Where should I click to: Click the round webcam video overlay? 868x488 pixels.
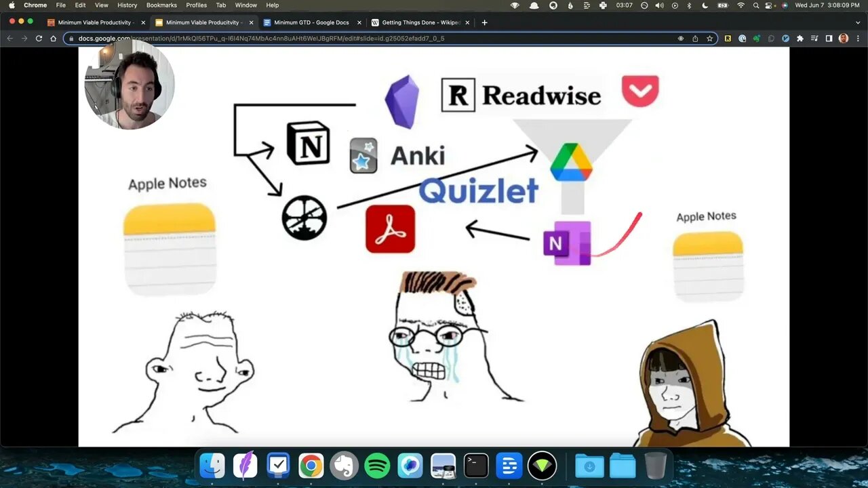130,84
